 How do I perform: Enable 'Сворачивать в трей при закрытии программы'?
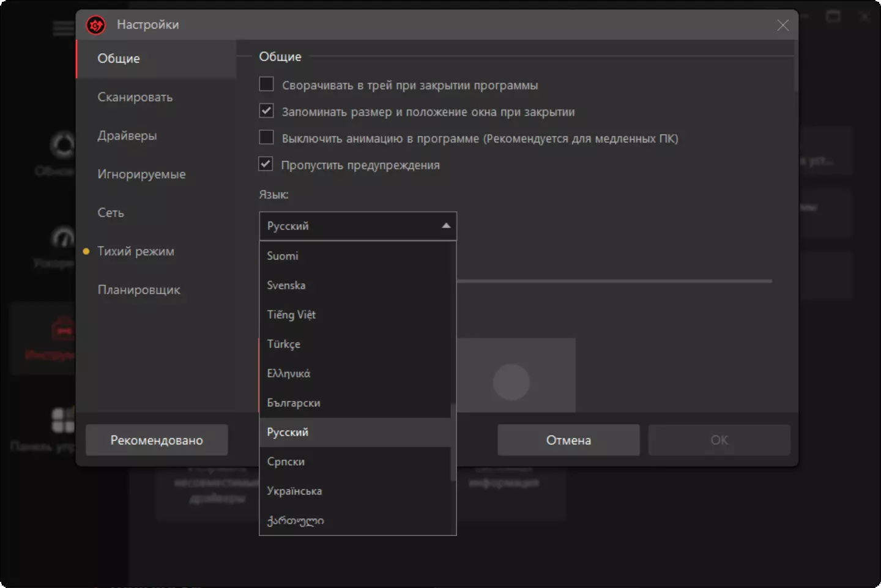click(x=266, y=84)
